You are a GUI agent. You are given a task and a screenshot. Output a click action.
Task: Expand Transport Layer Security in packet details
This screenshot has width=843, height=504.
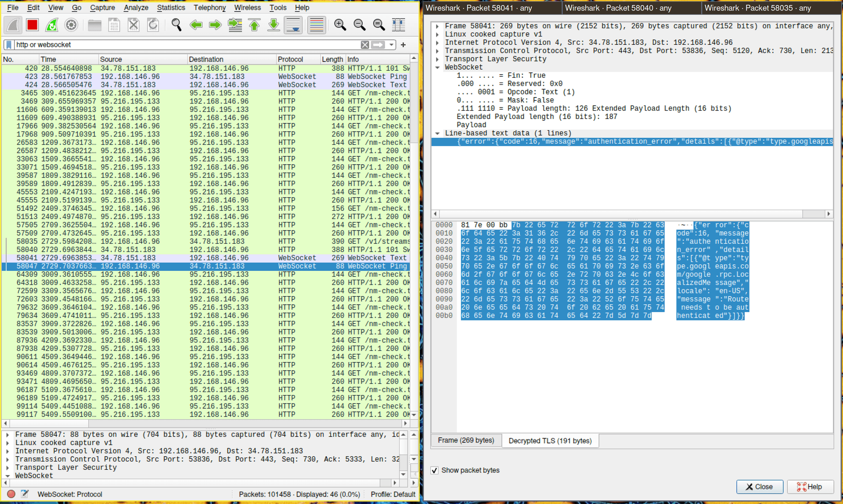tap(438, 59)
